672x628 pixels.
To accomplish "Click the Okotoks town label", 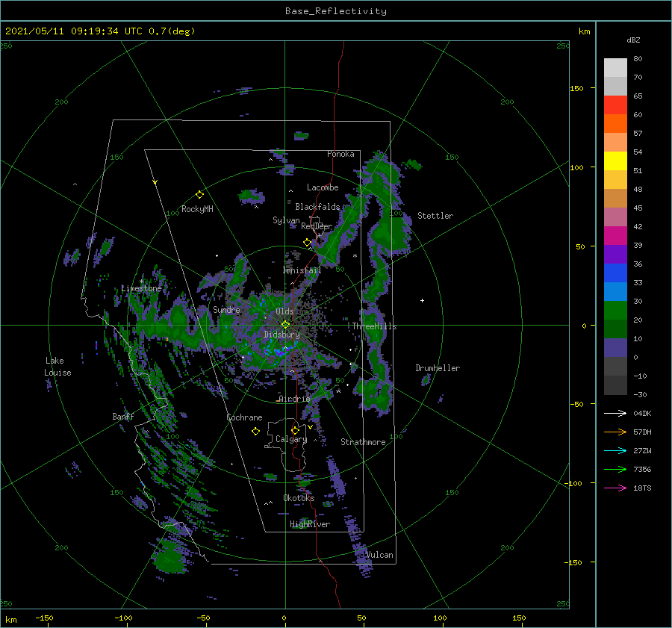I will coord(299,498).
